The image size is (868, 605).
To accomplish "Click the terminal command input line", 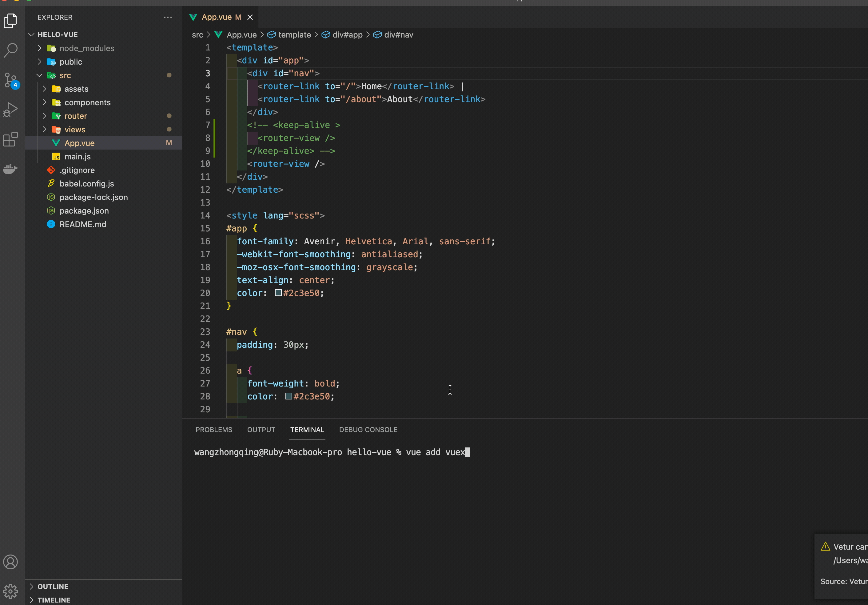I will 332,452.
